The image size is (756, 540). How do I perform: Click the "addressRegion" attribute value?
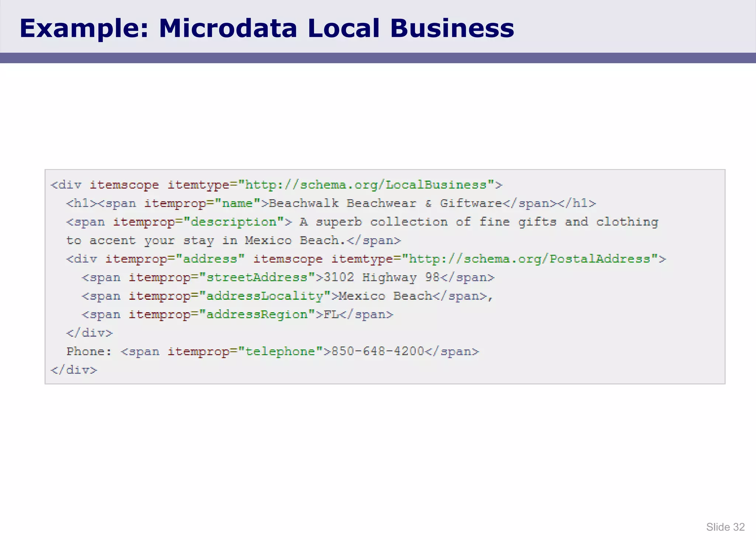tap(257, 314)
